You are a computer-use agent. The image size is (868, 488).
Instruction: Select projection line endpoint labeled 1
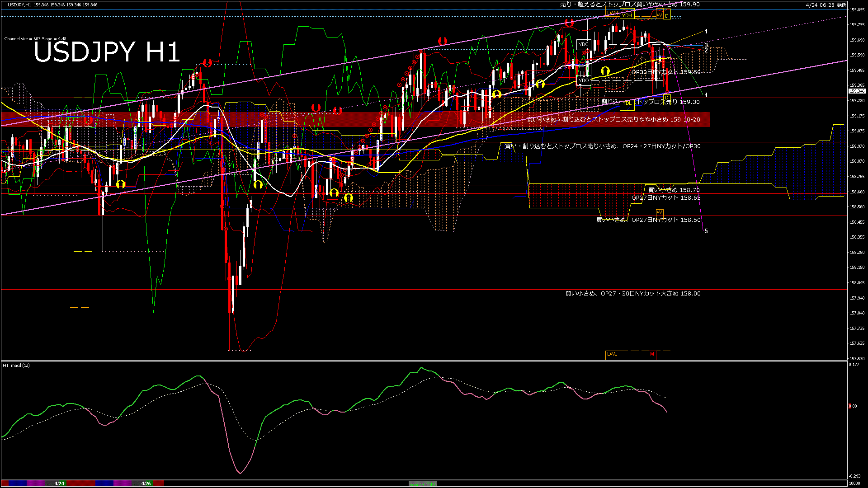pos(706,32)
